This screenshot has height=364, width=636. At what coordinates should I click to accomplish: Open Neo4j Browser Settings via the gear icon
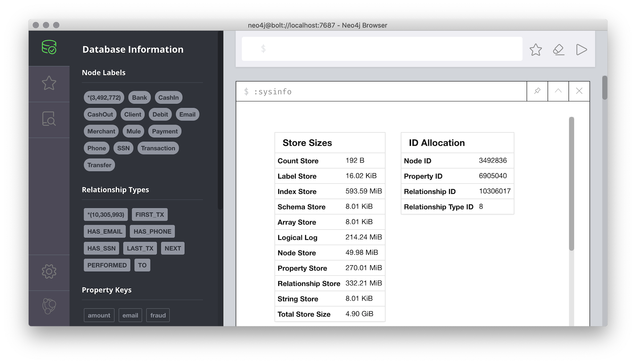(x=49, y=272)
